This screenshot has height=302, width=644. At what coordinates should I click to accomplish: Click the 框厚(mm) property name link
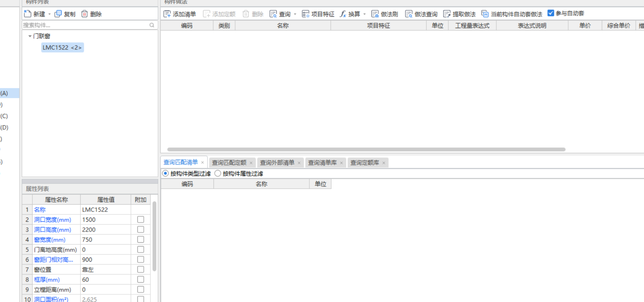pos(47,279)
